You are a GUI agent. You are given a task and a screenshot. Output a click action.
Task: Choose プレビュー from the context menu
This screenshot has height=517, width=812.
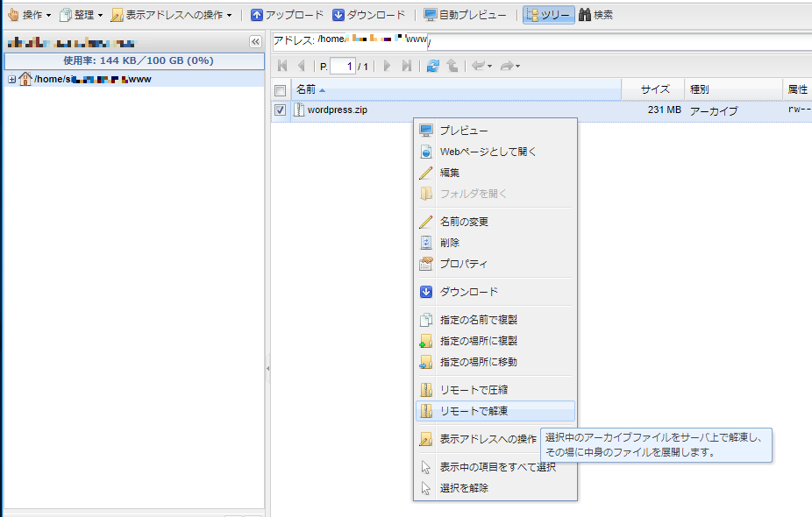(495, 131)
